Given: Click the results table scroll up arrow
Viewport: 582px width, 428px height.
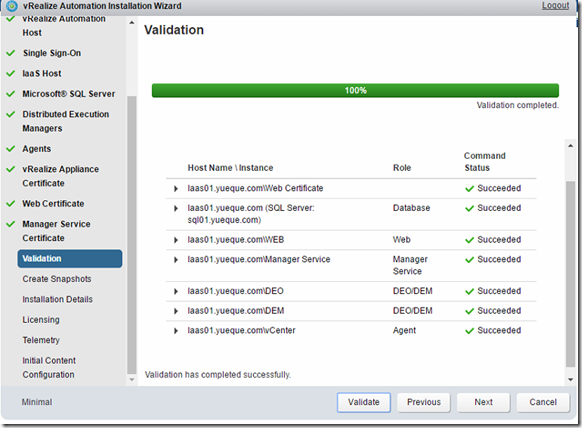Looking at the screenshot, I should [570, 146].
